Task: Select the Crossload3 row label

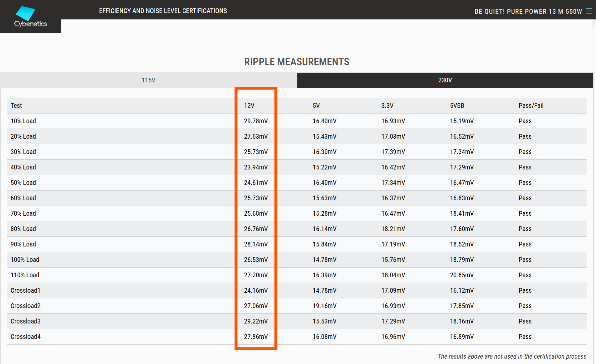Action: tap(25, 321)
